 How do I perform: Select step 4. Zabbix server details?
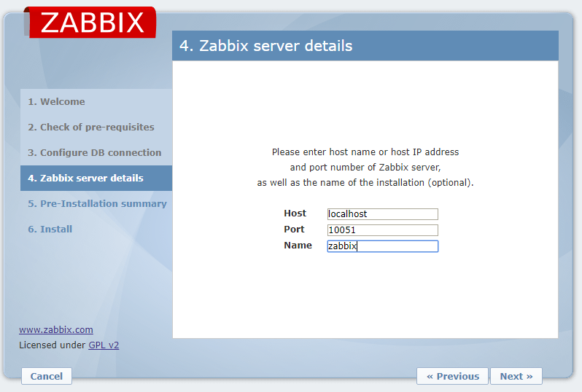[x=96, y=178]
